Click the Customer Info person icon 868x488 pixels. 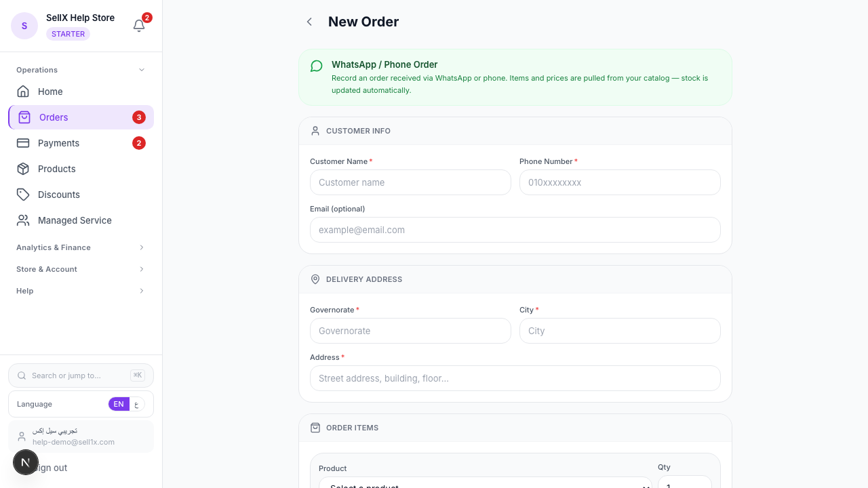[x=315, y=131]
